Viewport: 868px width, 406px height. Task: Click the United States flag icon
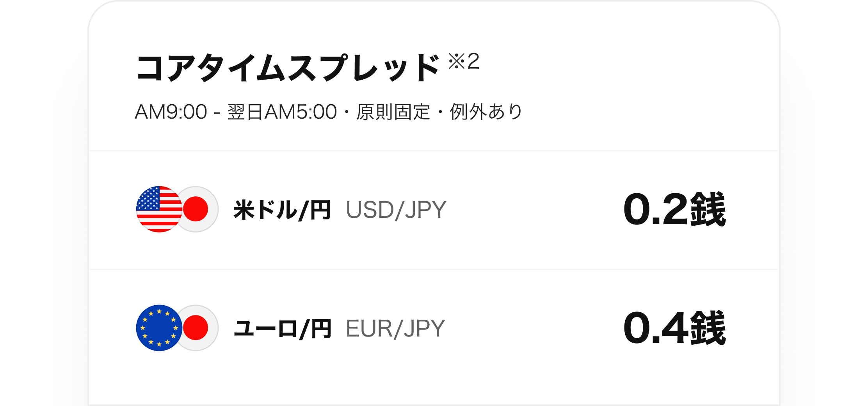(x=158, y=209)
